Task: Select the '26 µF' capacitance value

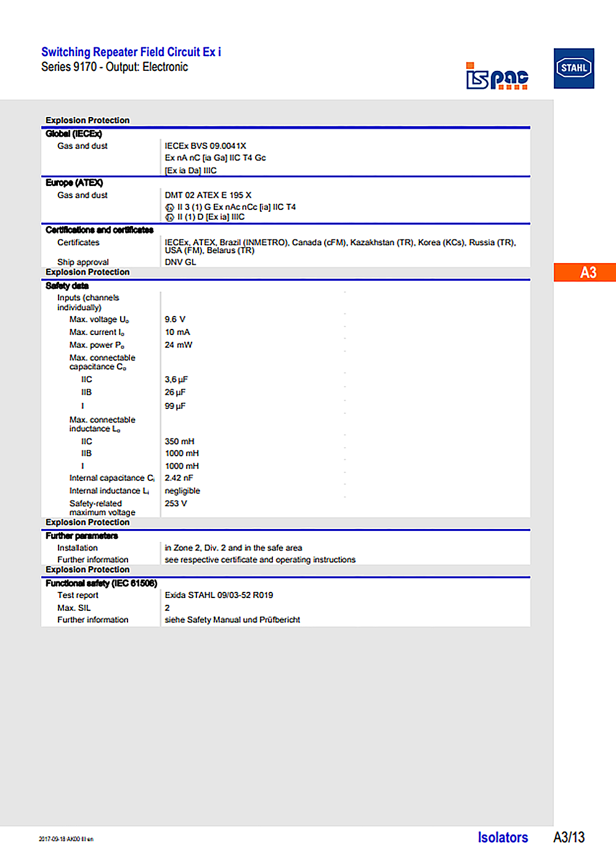Action: click(175, 392)
